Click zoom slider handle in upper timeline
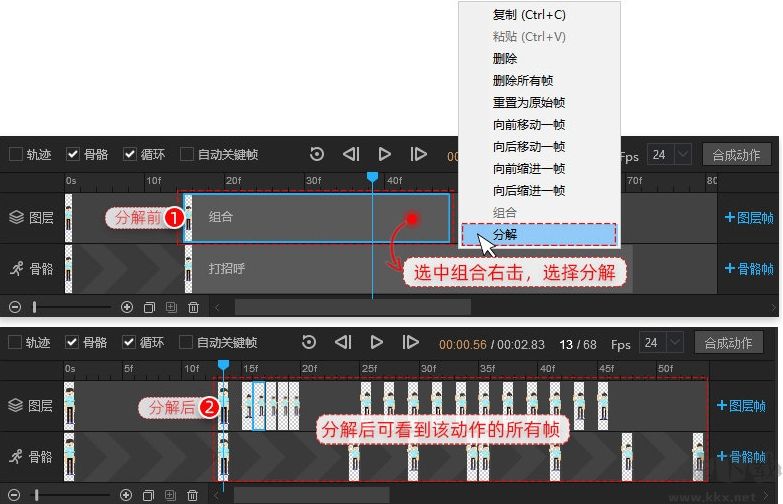The width and height of the screenshot is (783, 504). (34, 307)
